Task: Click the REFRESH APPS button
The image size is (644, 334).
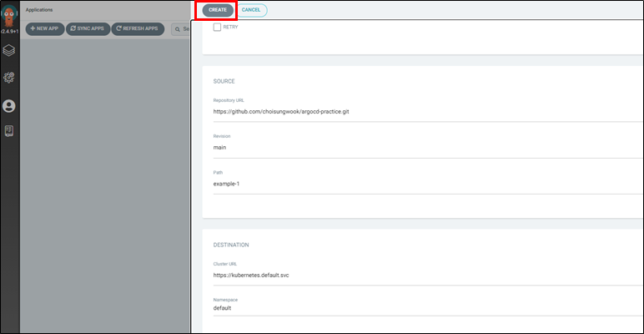Action: [138, 29]
